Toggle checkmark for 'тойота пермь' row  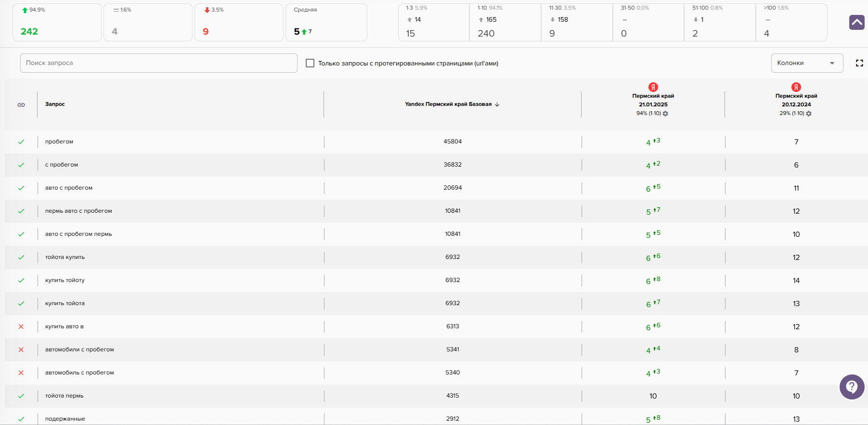21,396
